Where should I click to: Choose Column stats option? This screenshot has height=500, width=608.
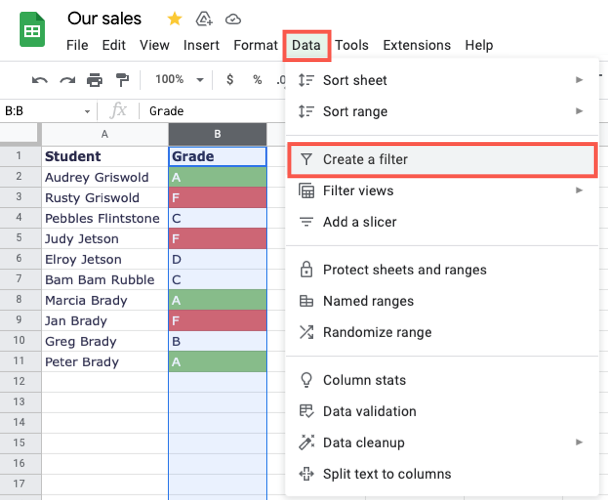pos(442,380)
